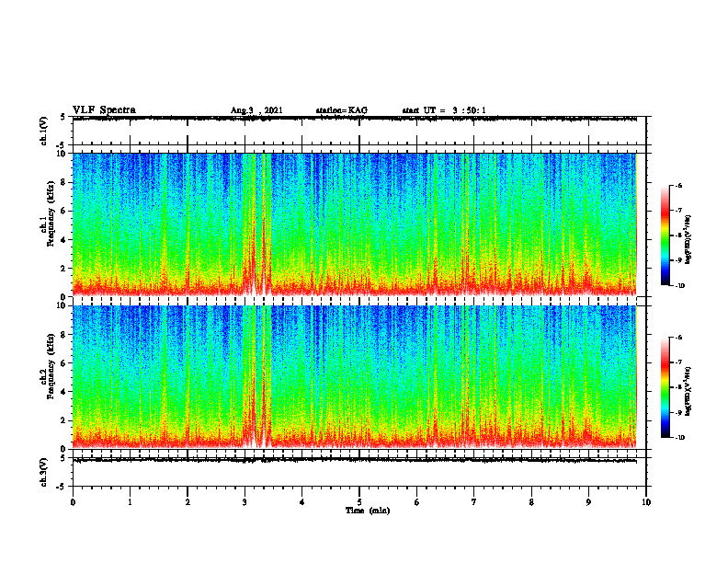Click the time axis tick label "1"
Image resolution: width=728 pixels, height=563 pixels.
(x=130, y=502)
